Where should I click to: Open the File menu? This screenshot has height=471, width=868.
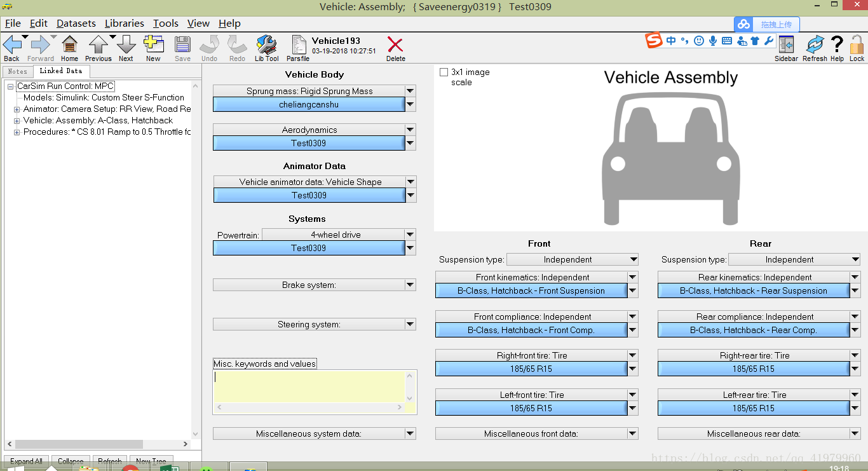point(13,24)
